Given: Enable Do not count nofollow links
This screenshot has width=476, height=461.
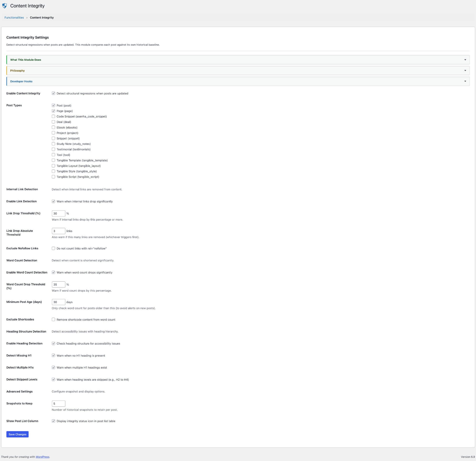Looking at the screenshot, I should point(53,248).
